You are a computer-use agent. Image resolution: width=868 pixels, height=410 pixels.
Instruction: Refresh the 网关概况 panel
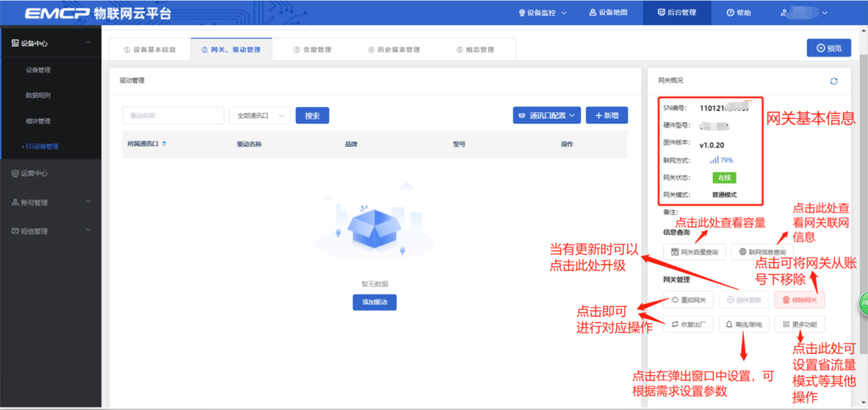click(x=834, y=81)
